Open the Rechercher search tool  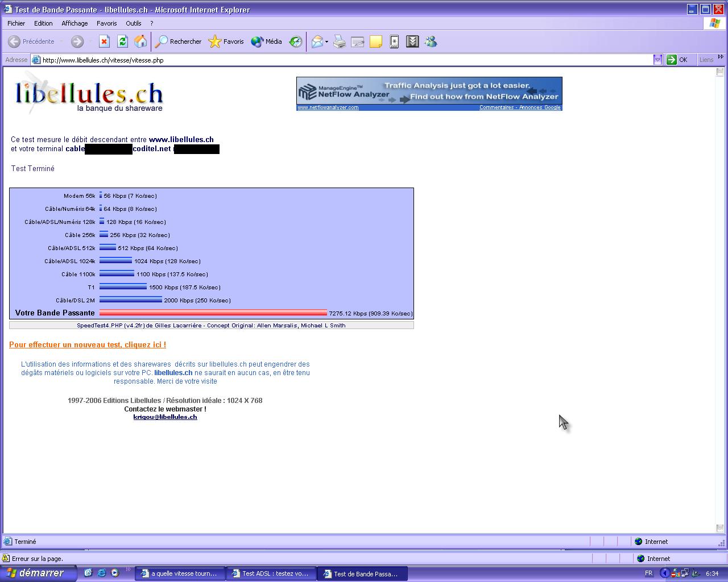click(x=179, y=41)
